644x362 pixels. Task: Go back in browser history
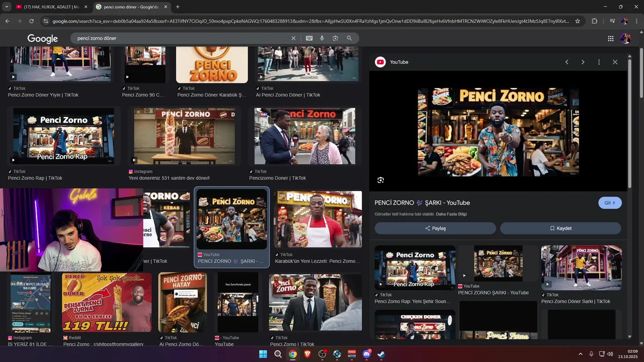click(x=7, y=21)
